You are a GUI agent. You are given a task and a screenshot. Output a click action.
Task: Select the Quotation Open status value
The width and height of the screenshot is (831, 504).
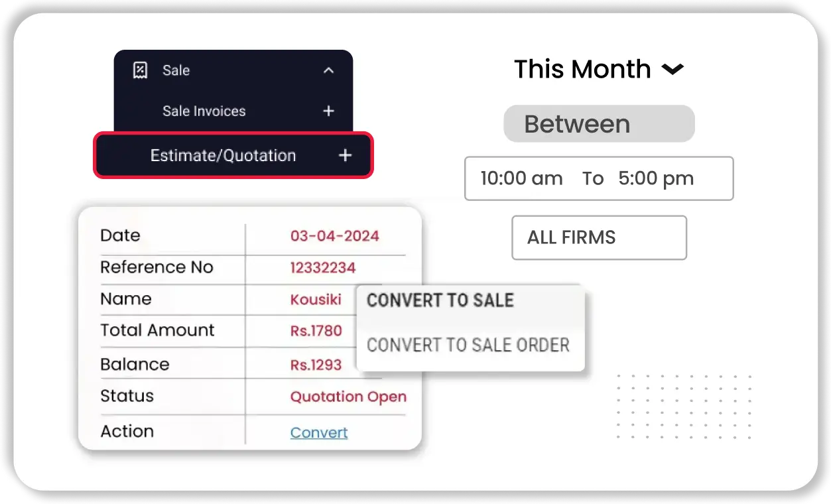(348, 397)
